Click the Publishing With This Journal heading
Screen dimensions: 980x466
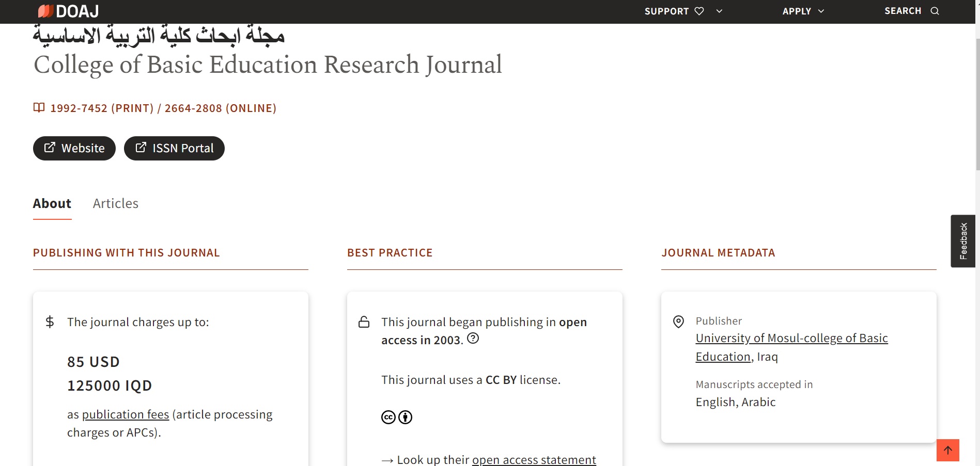coord(127,253)
